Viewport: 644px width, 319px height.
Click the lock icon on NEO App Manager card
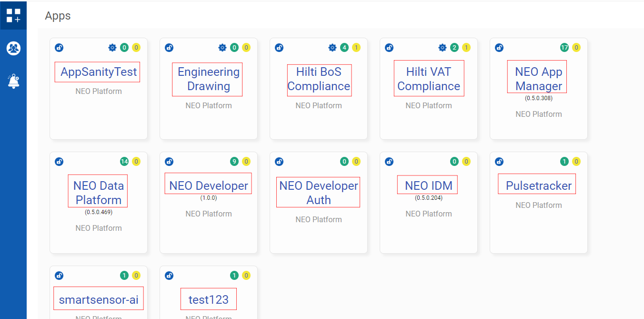coord(499,48)
